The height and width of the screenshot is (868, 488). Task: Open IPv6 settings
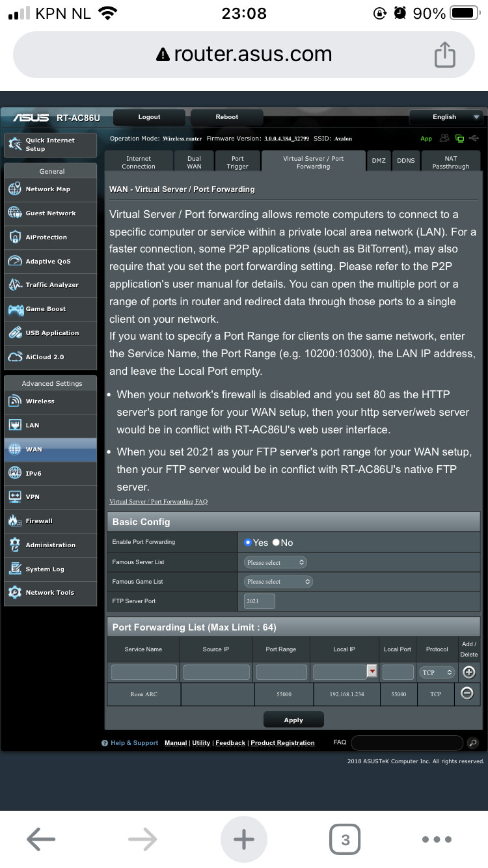51,474
